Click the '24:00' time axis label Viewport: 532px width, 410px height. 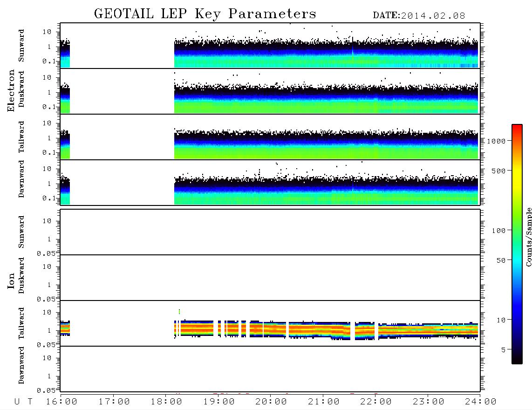[481, 402]
